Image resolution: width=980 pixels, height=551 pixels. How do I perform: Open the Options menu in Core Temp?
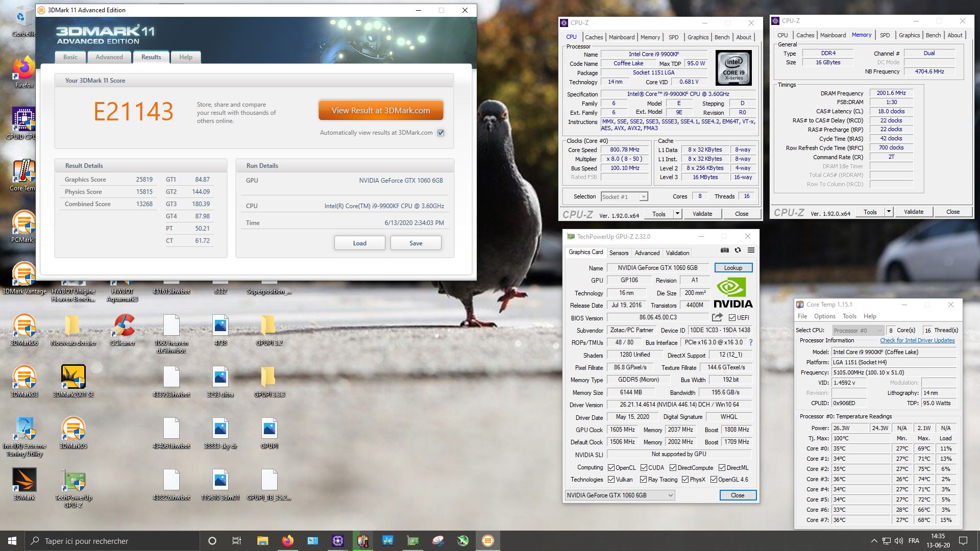[x=825, y=316]
